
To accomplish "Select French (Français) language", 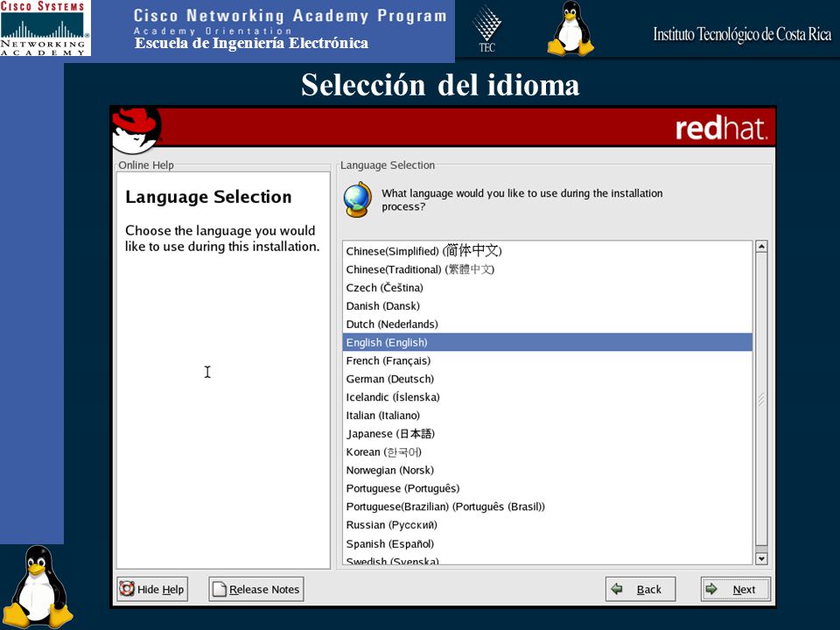I will (x=547, y=360).
